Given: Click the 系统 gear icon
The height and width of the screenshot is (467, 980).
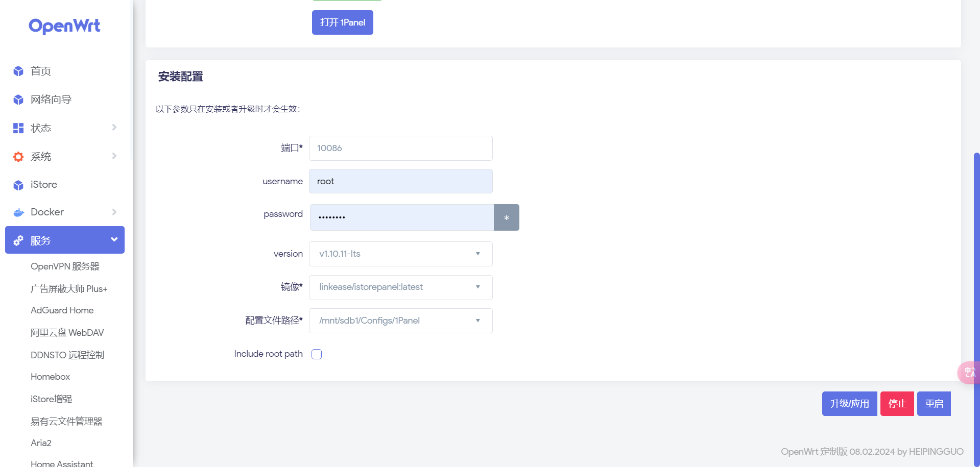Looking at the screenshot, I should point(18,157).
